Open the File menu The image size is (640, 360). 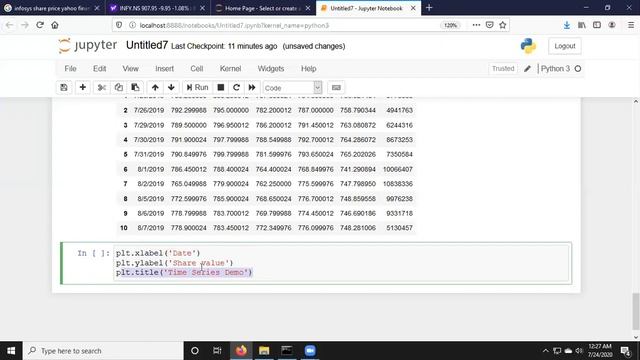(70, 69)
